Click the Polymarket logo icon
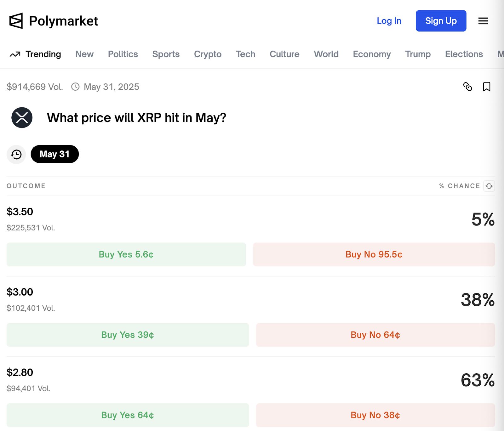The image size is (504, 431). (x=16, y=21)
